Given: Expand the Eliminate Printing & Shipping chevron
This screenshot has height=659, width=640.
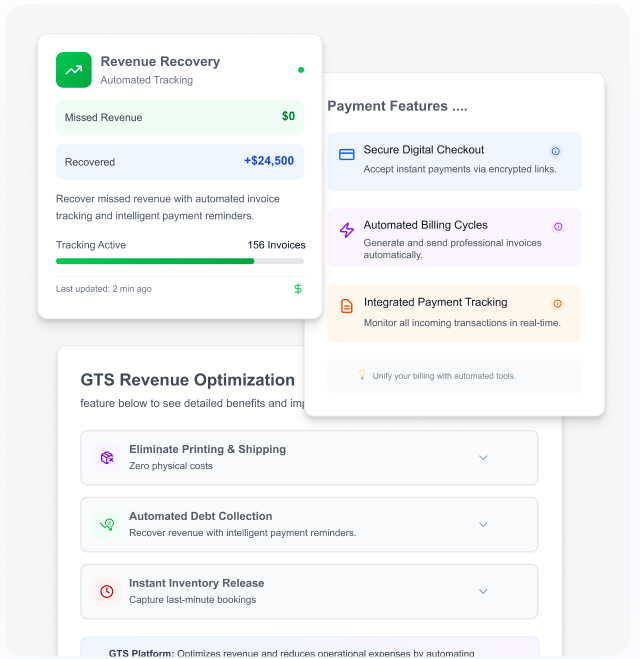Looking at the screenshot, I should click(x=483, y=458).
